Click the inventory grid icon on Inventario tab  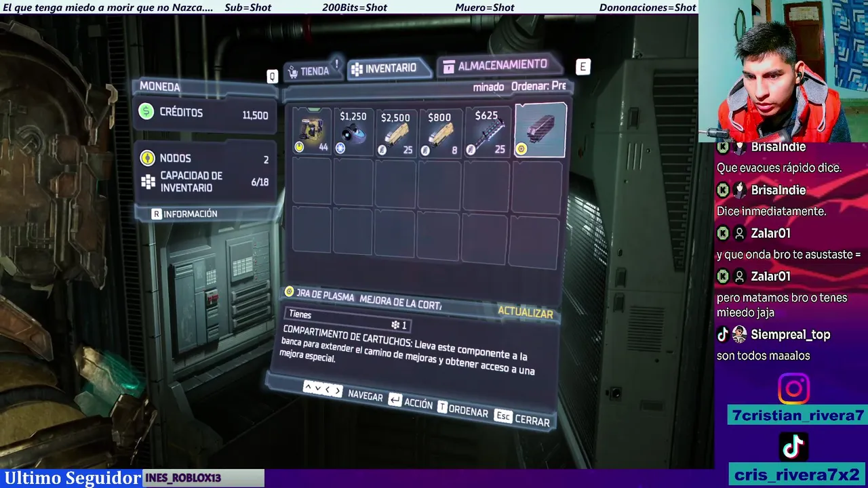357,69
